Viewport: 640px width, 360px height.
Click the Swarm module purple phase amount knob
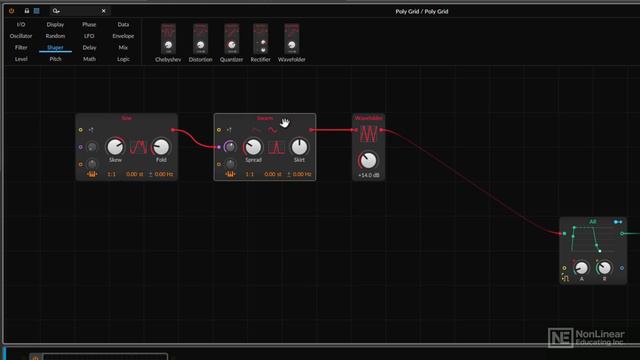(230, 147)
